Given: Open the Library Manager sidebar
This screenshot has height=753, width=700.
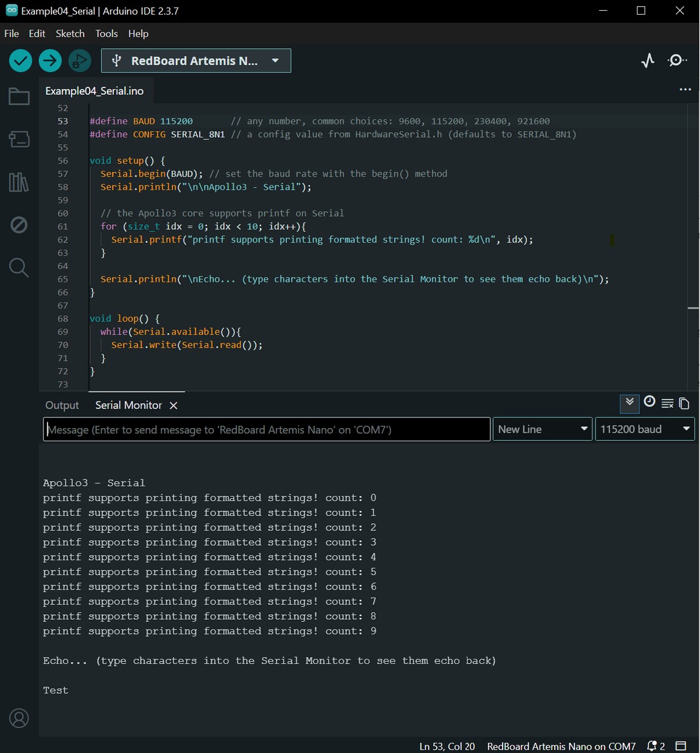Looking at the screenshot, I should 19,183.
